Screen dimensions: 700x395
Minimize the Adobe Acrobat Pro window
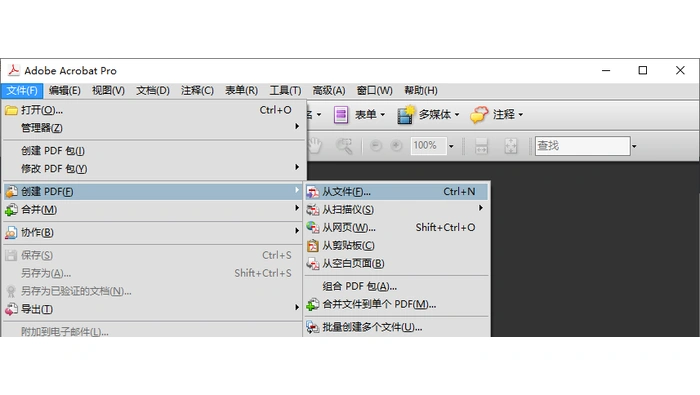click(x=606, y=71)
